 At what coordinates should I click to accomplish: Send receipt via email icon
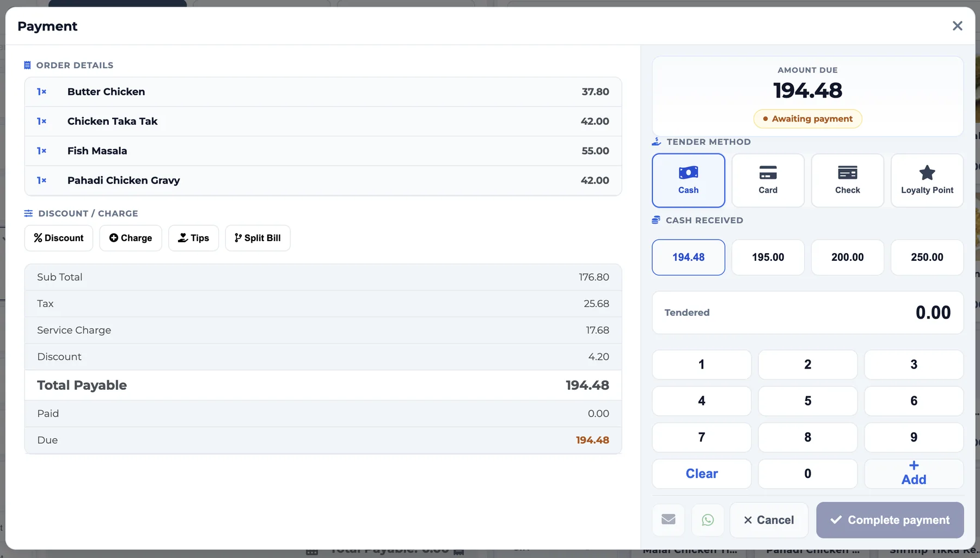pyautogui.click(x=669, y=520)
